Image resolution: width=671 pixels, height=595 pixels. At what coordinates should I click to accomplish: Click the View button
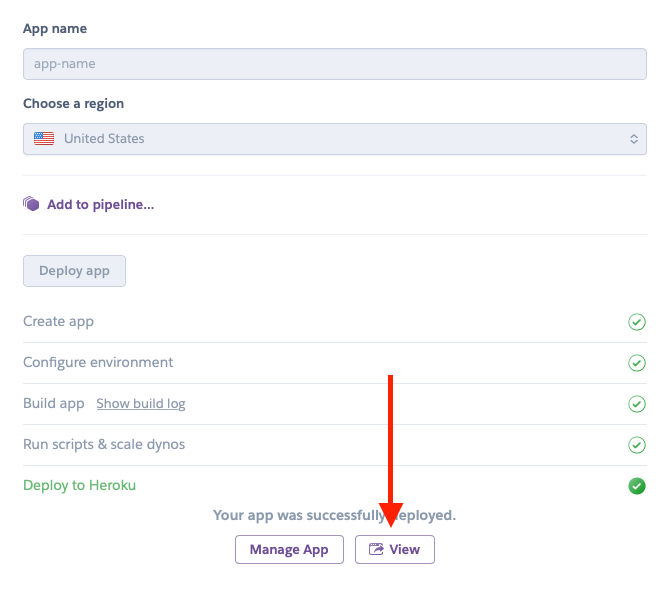coord(395,550)
